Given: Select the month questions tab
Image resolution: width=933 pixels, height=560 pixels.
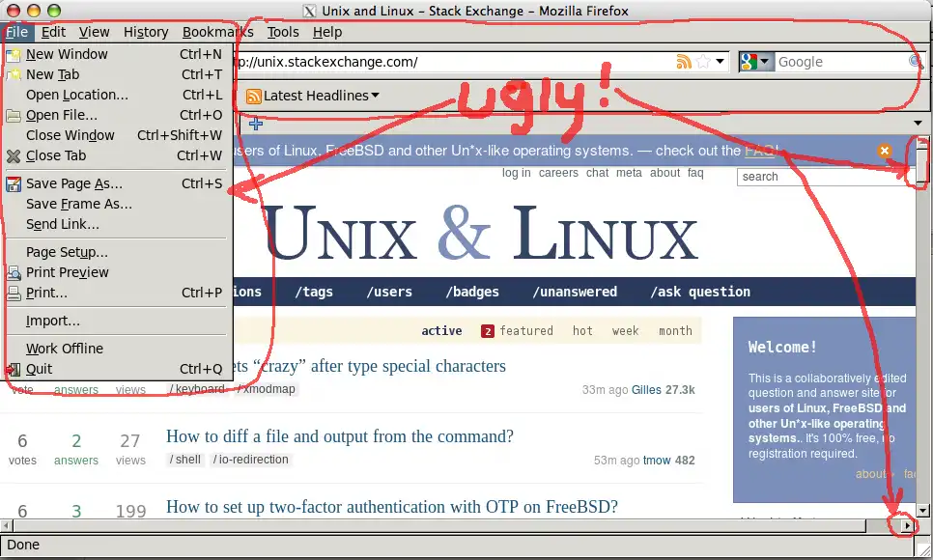Looking at the screenshot, I should click(x=675, y=331).
